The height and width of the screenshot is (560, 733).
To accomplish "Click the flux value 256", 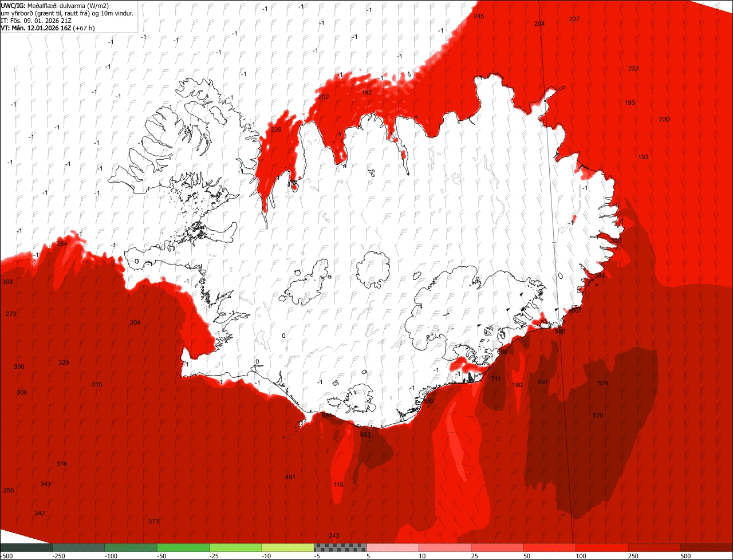I will coord(9,490).
